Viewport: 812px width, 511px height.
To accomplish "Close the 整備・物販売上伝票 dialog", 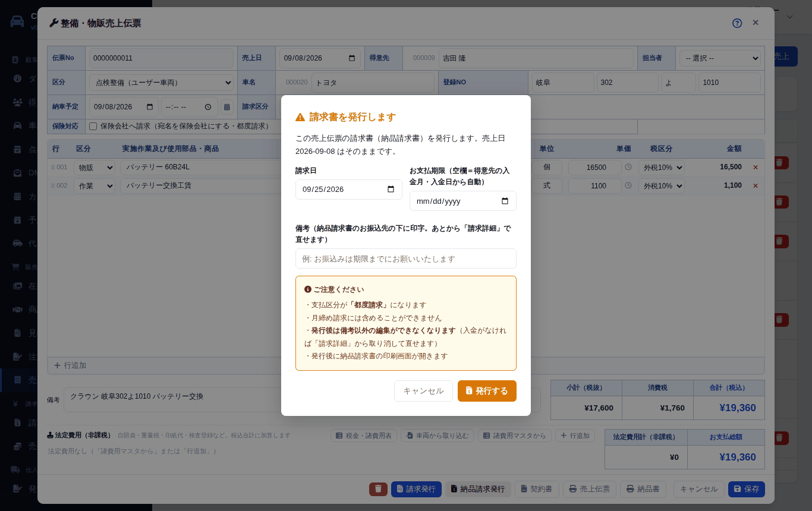I will [x=756, y=23].
